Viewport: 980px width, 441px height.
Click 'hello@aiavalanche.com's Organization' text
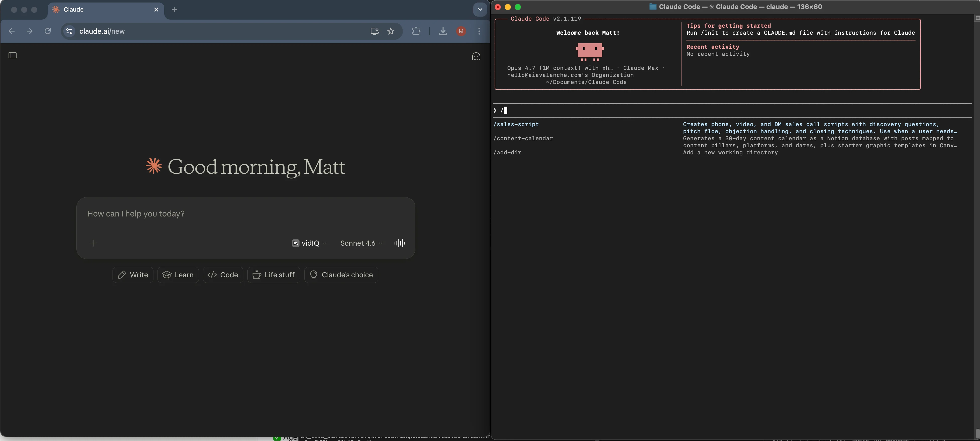click(570, 75)
